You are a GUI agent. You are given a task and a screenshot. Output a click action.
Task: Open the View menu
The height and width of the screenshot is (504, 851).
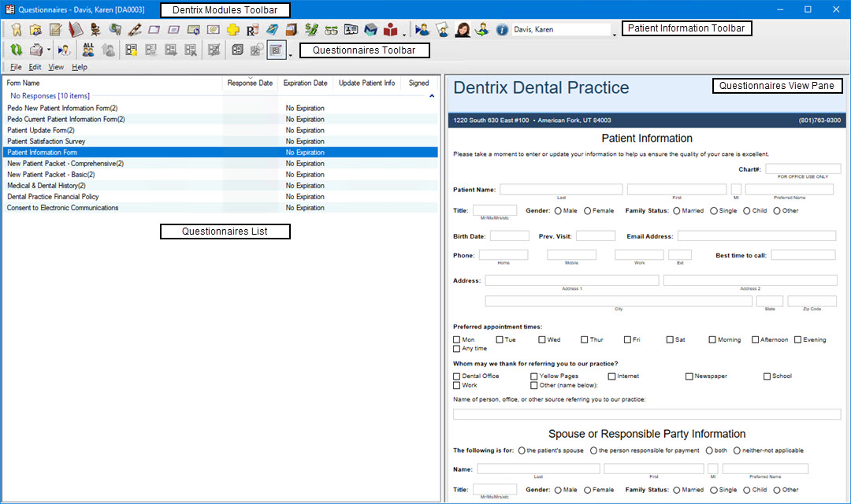coord(56,67)
